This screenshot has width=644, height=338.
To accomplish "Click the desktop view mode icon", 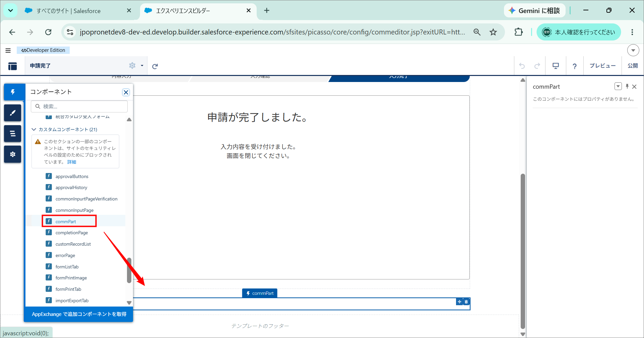I will (x=556, y=66).
